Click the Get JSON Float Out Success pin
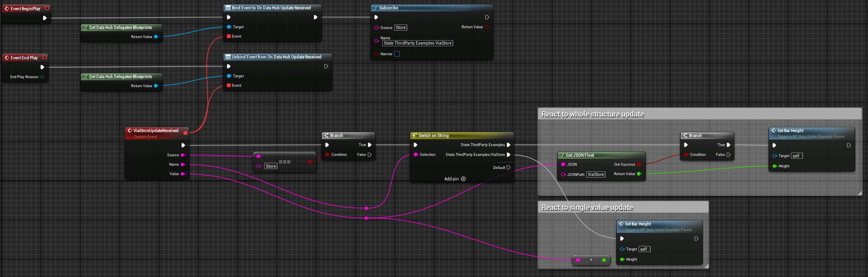The image size is (868, 277). point(639,164)
